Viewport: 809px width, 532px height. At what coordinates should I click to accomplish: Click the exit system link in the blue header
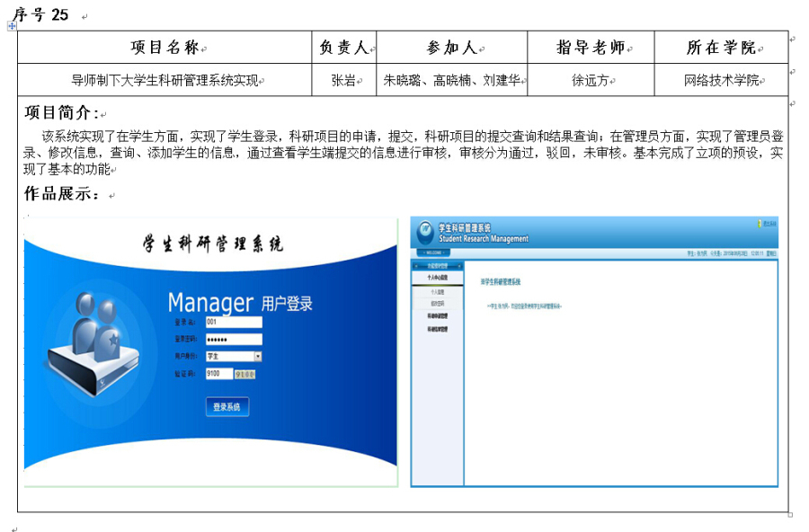pyautogui.click(x=768, y=224)
